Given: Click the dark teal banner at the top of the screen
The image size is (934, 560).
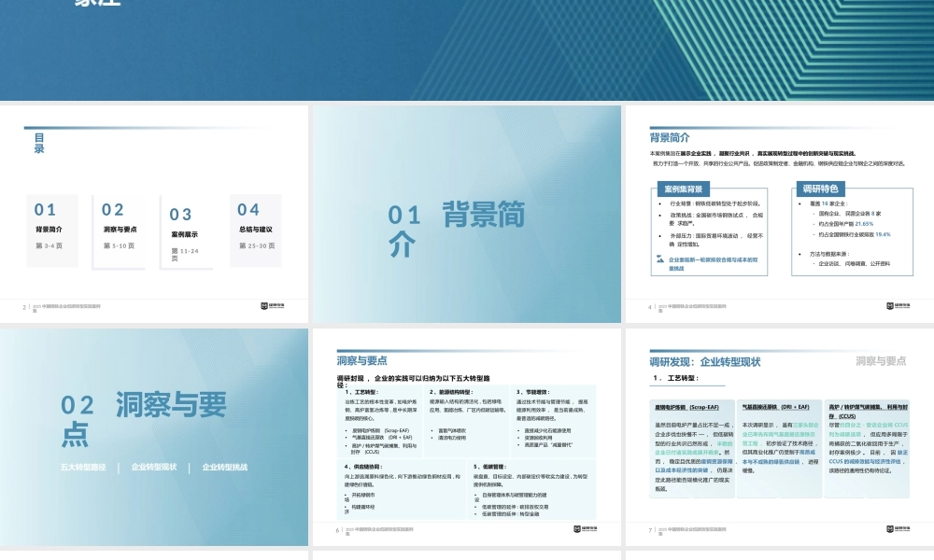Looking at the screenshot, I should [x=467, y=47].
